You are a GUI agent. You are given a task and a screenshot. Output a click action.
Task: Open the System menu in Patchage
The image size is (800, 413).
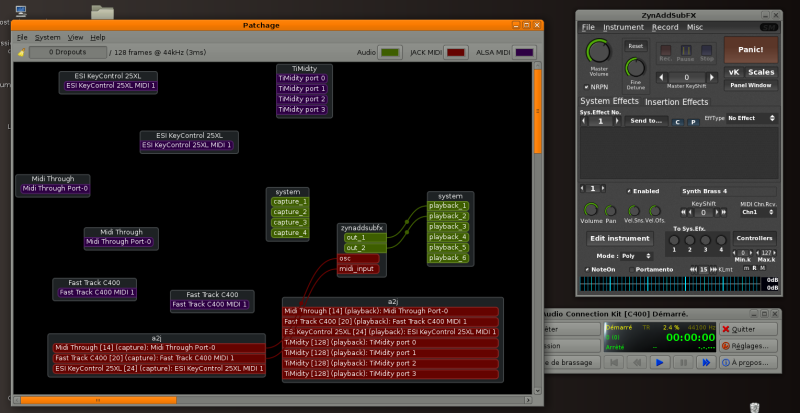47,37
